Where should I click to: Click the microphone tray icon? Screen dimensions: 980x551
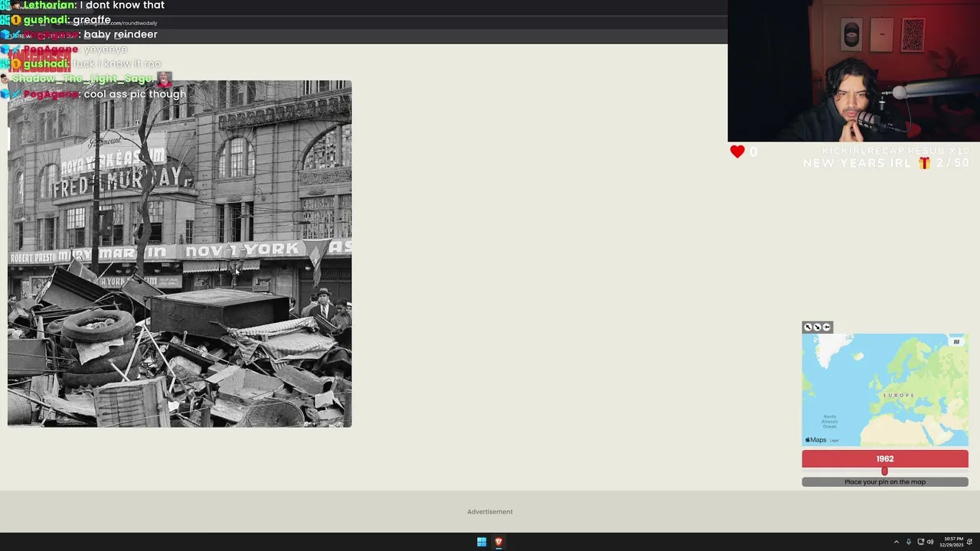tap(909, 542)
